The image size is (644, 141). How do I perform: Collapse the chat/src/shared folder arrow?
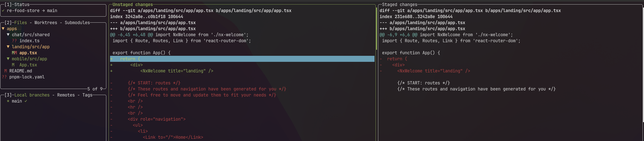pyautogui.click(x=8, y=35)
